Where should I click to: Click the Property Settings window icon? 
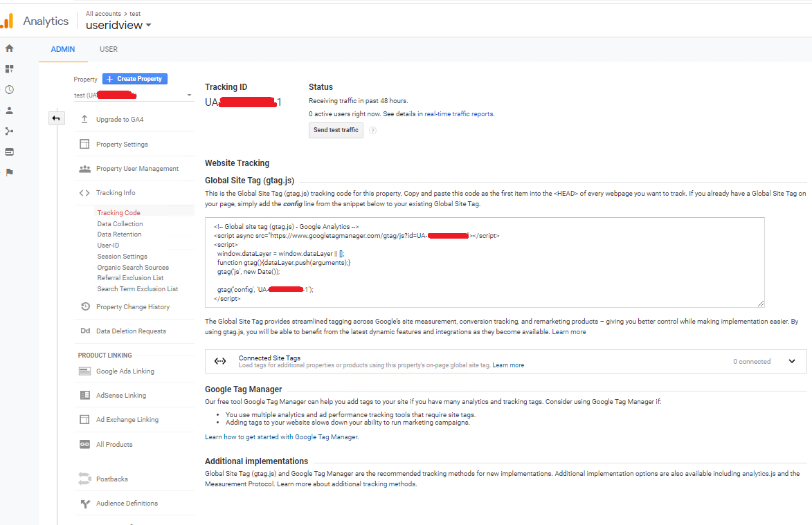click(84, 145)
